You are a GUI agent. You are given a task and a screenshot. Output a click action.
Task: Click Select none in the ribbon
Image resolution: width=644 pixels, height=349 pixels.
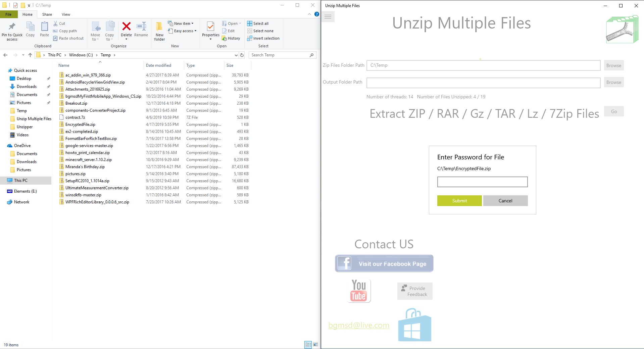pyautogui.click(x=260, y=31)
